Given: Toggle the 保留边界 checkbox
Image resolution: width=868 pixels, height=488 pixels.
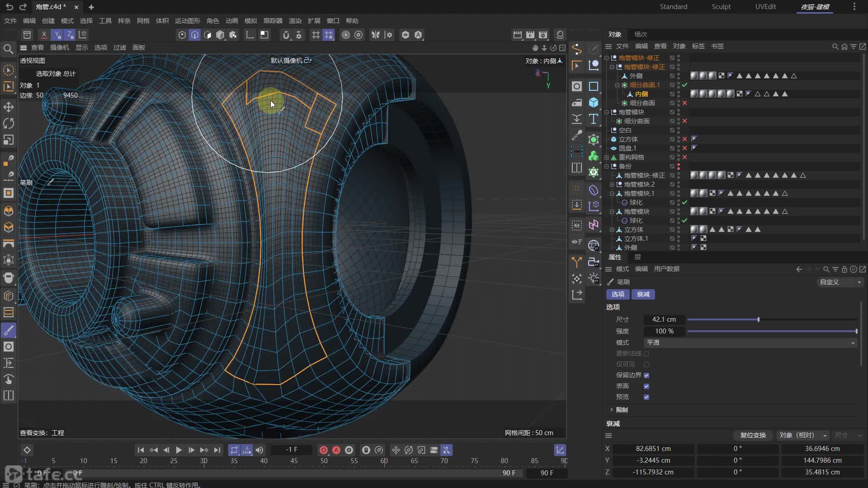Looking at the screenshot, I should pos(646,375).
